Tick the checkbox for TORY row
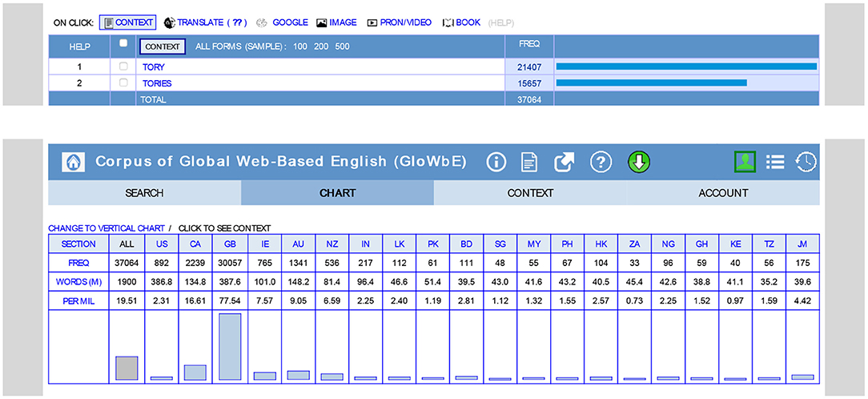Screen dimensions: 868x399 (x=123, y=66)
